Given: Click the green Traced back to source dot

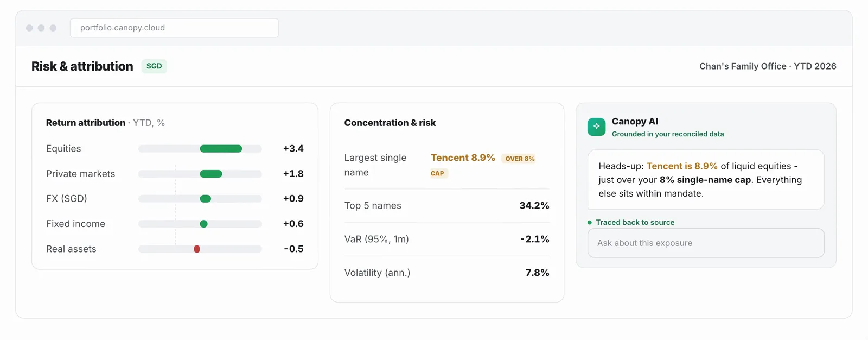Looking at the screenshot, I should pos(590,222).
